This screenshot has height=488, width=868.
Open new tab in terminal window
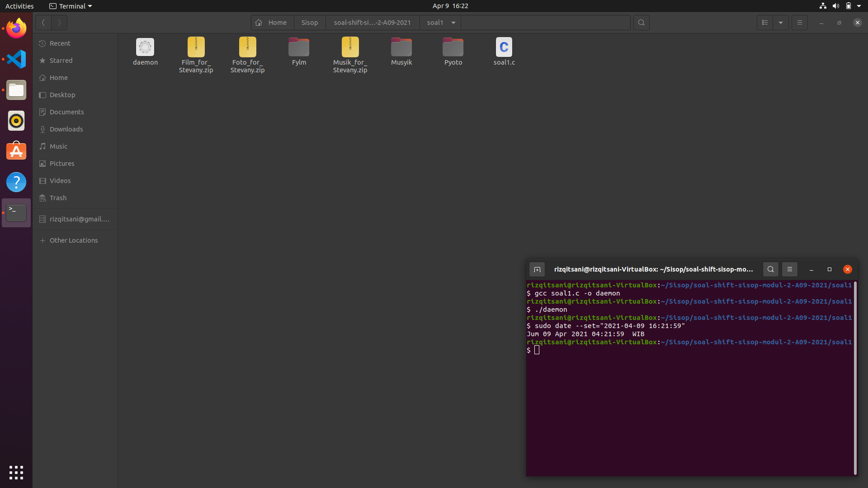537,269
